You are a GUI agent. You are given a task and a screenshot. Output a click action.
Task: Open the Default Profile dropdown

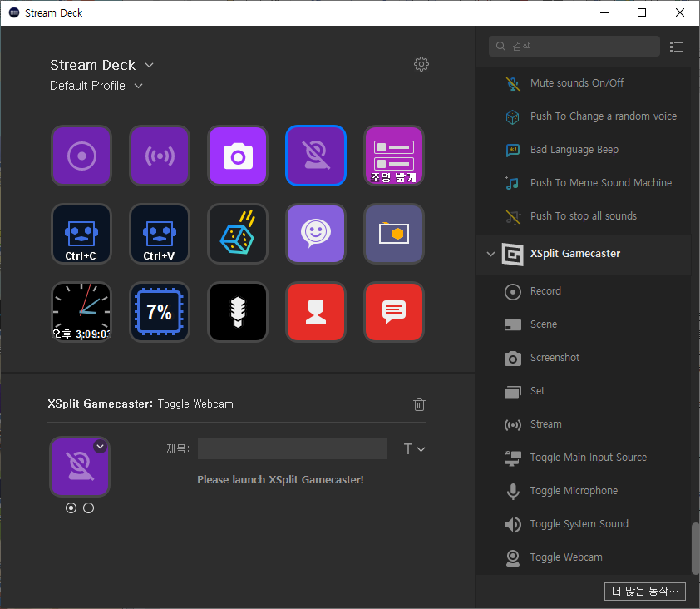[138, 86]
